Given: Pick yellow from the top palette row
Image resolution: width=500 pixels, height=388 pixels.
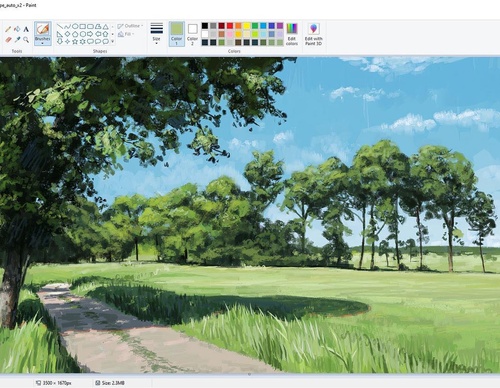Looking at the screenshot, I should coord(247,26).
